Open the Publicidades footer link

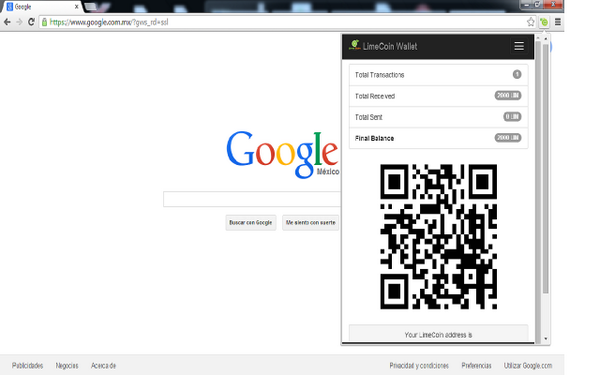click(27, 366)
